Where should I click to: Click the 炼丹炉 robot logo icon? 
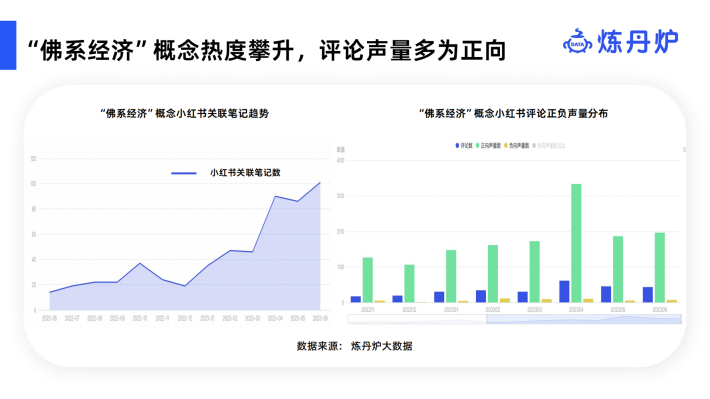point(577,41)
